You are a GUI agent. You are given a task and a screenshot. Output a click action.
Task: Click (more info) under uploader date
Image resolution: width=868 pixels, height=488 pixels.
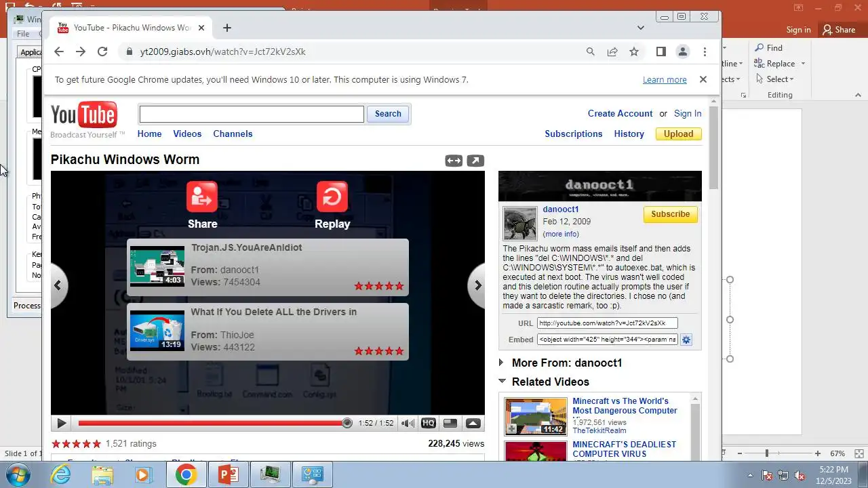(x=561, y=234)
